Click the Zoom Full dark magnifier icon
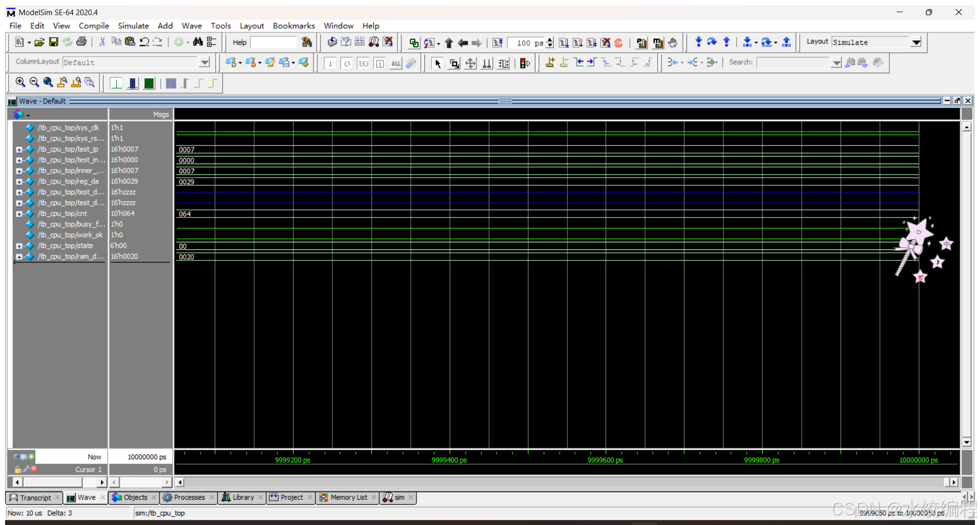 pyautogui.click(x=48, y=83)
